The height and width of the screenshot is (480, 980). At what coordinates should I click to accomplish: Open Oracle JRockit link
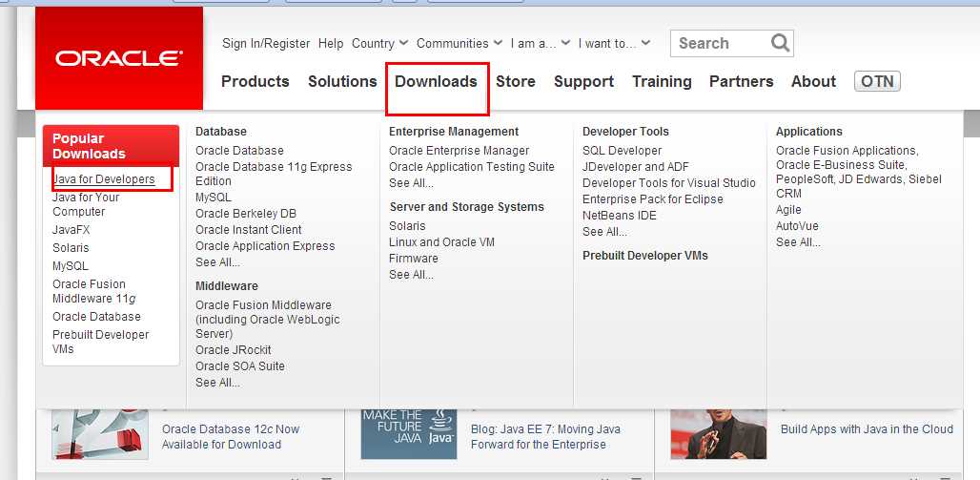[x=234, y=350]
